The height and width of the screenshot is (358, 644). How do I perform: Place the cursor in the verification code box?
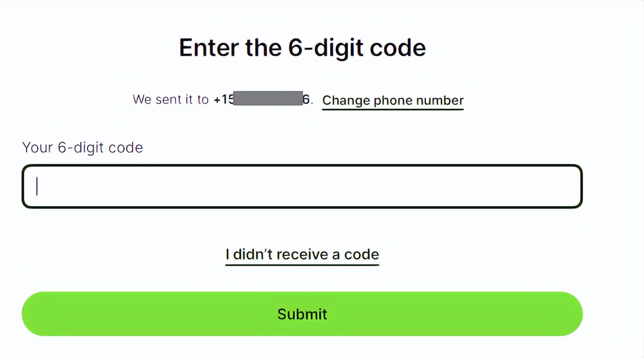point(302,186)
